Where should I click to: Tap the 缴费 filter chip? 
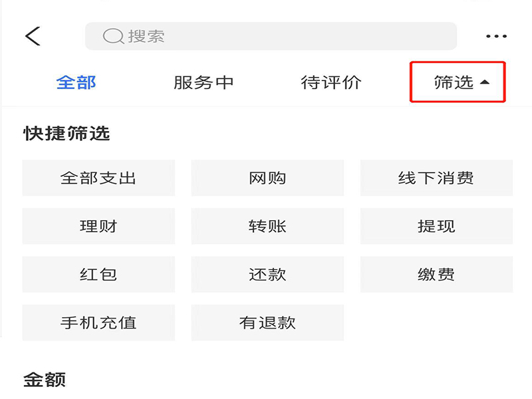(x=436, y=274)
